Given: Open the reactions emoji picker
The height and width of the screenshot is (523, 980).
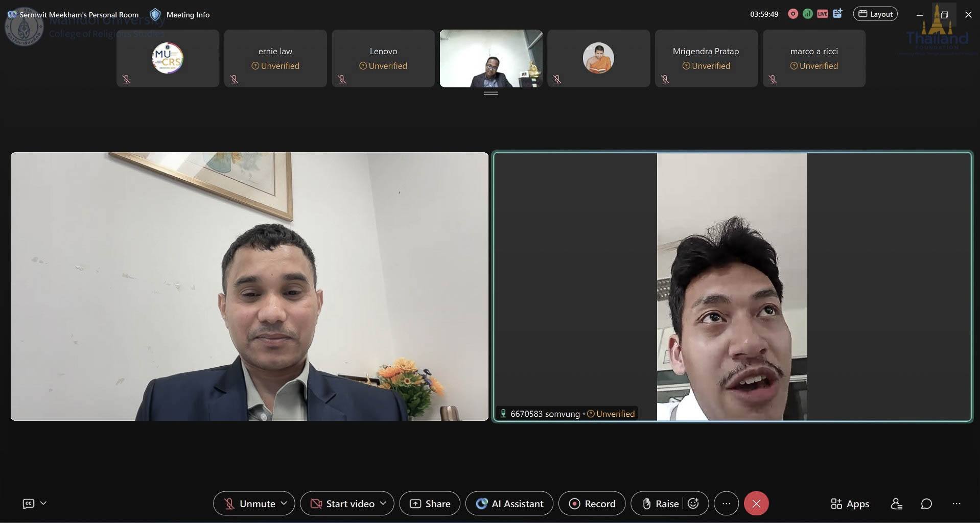Looking at the screenshot, I should click(x=693, y=504).
